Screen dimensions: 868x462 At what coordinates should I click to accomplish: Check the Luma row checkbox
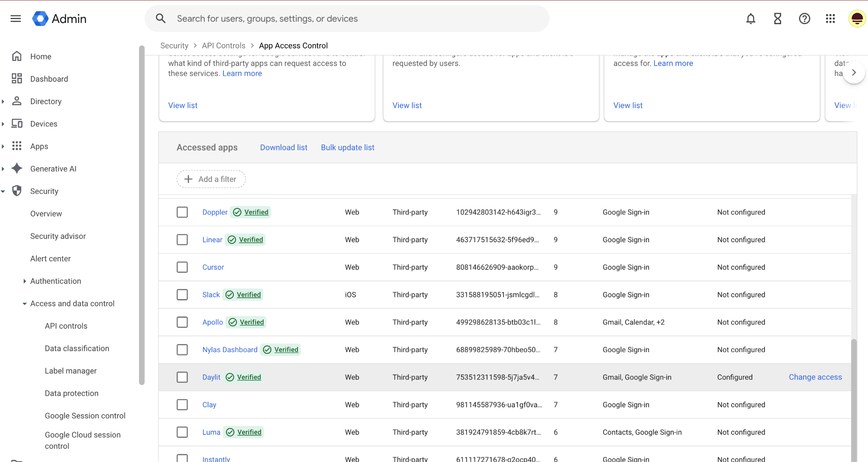point(182,432)
